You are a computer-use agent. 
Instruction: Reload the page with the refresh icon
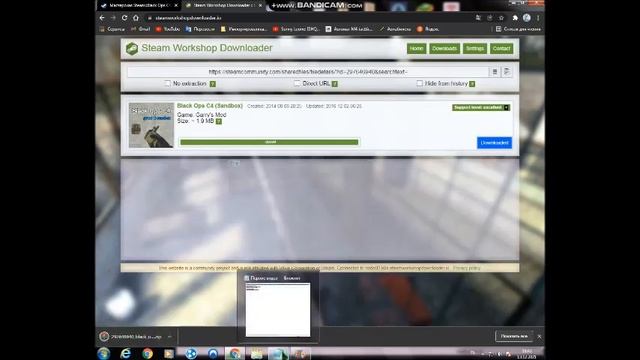tap(124, 18)
